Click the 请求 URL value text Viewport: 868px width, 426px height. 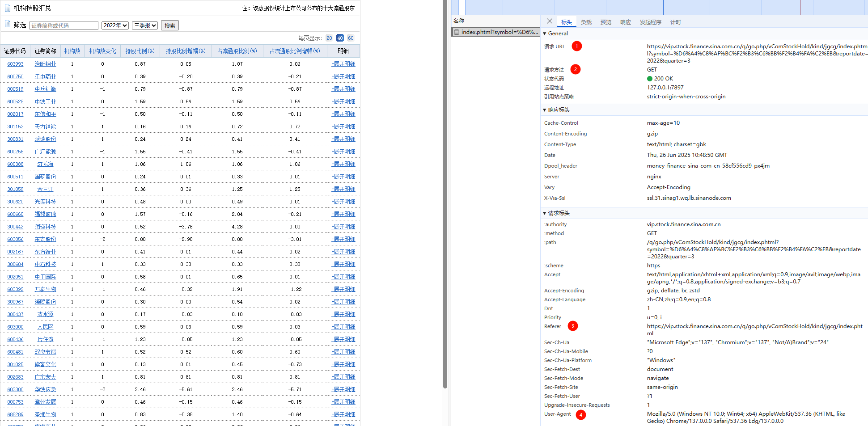[757, 53]
